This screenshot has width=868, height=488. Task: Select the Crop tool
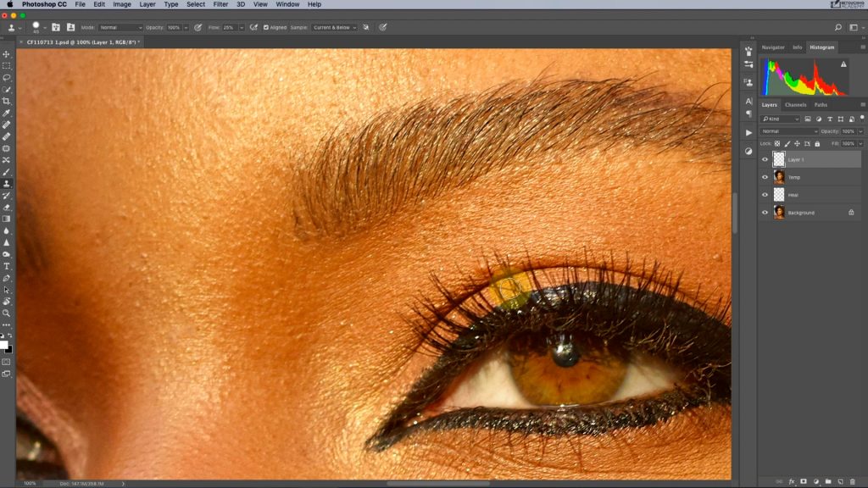tap(7, 99)
